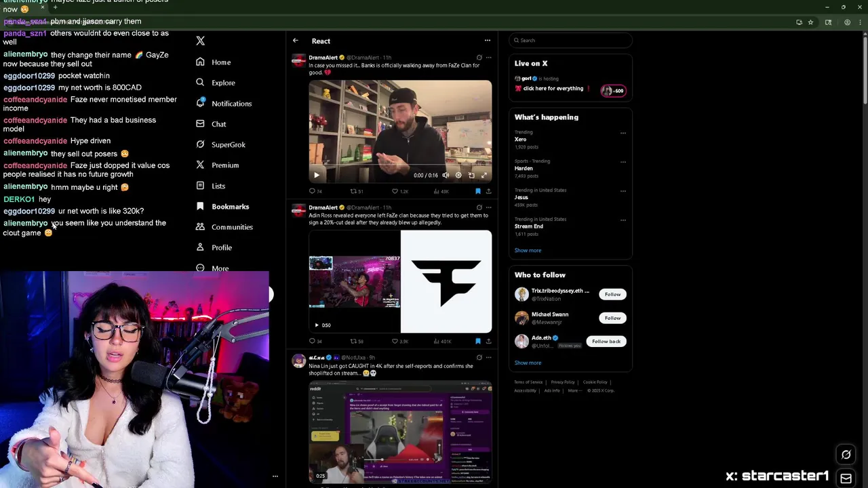Like the Adin Ross post with 3.9K likes
The height and width of the screenshot is (488, 868).
(399, 341)
